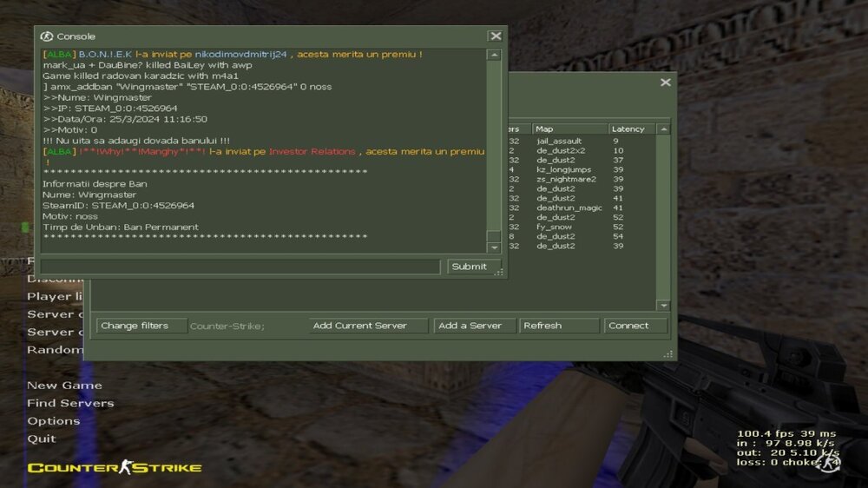Hit Refresh in the server browser
868x488 pixels.
coord(559,326)
